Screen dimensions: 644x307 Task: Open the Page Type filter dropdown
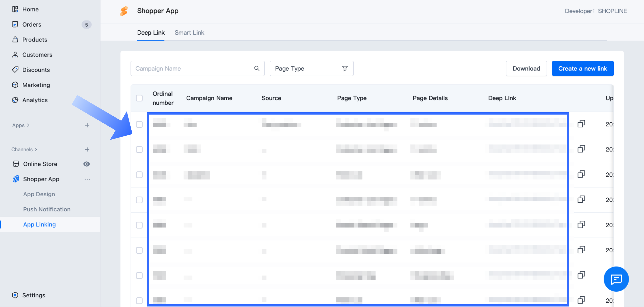311,68
